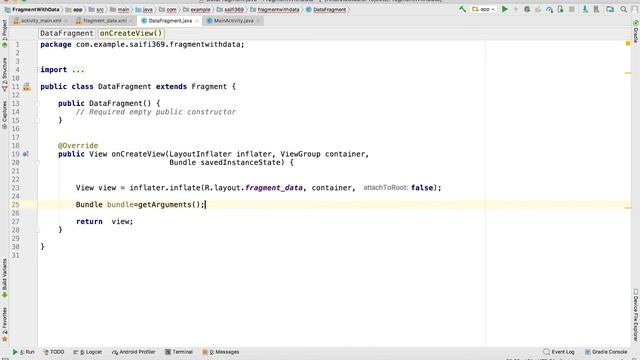
Task: Switch to the MainActivity.java tab
Action: coord(233,20)
